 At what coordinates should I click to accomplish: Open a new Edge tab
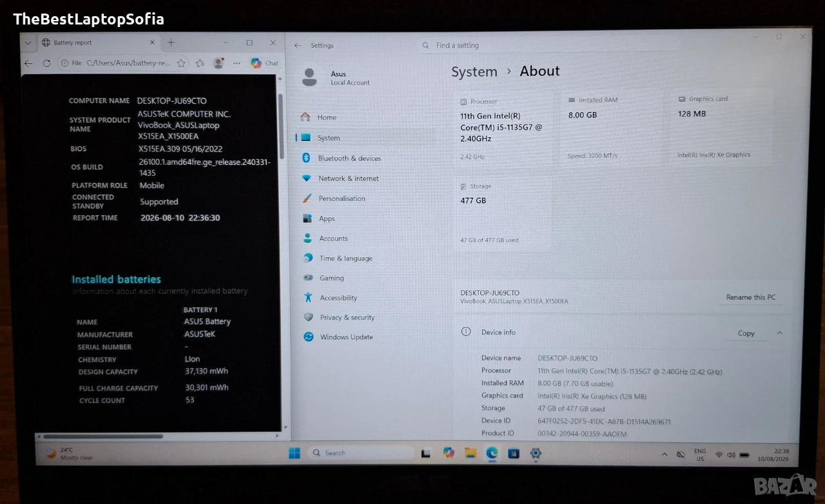tap(171, 43)
